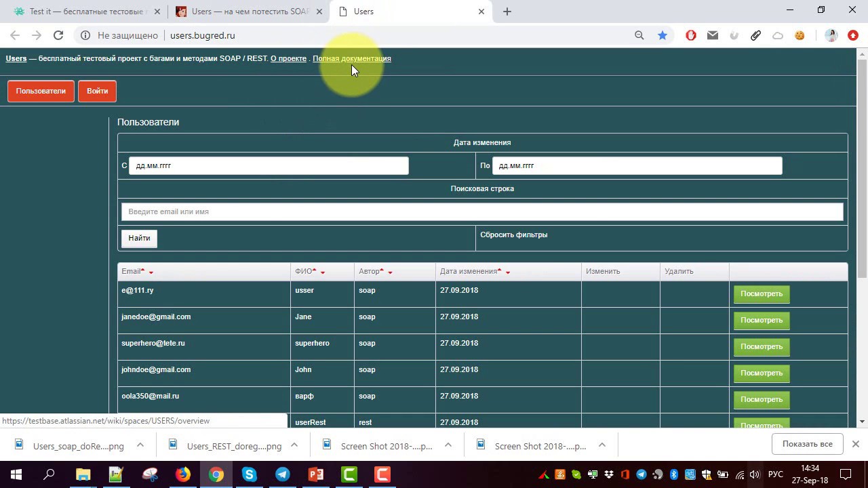Viewport: 868px width, 488px height.
Task: Expand options for Users_soap_doRe...png download
Action: (x=140, y=445)
